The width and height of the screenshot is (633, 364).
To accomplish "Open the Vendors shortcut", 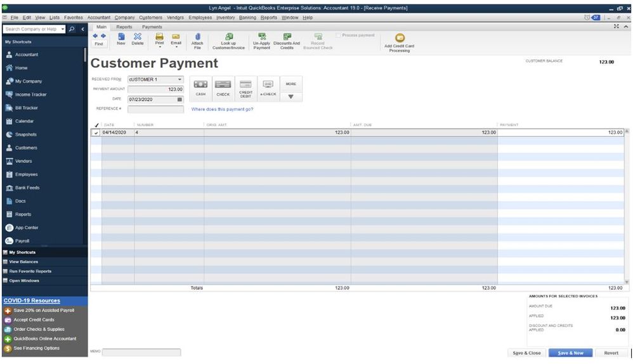I will pos(19,161).
